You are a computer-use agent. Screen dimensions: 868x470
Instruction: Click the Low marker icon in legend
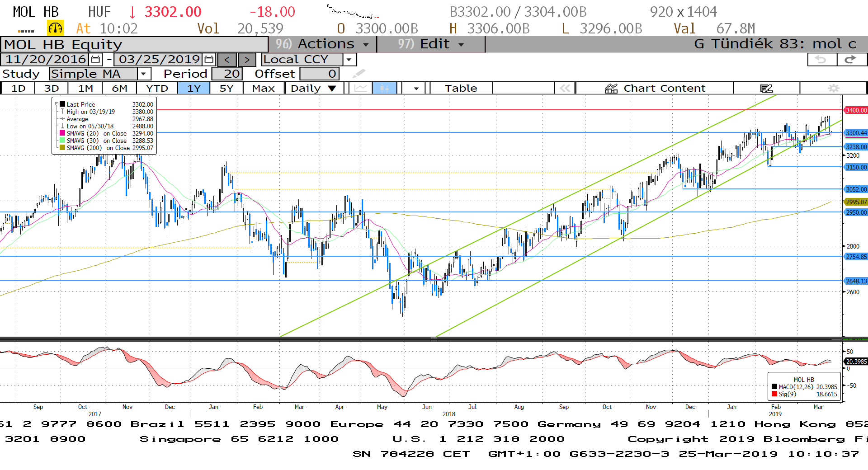coord(62,126)
